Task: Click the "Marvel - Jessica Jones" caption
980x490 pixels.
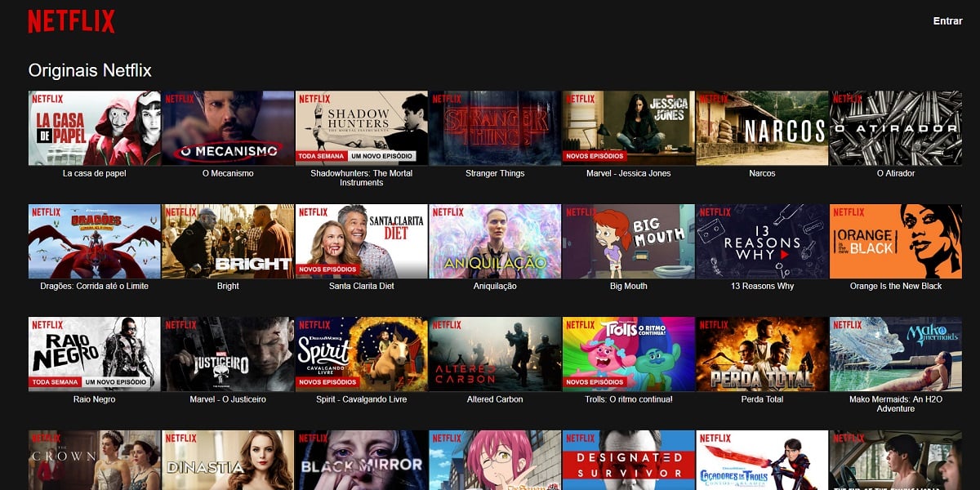Action: (629, 173)
